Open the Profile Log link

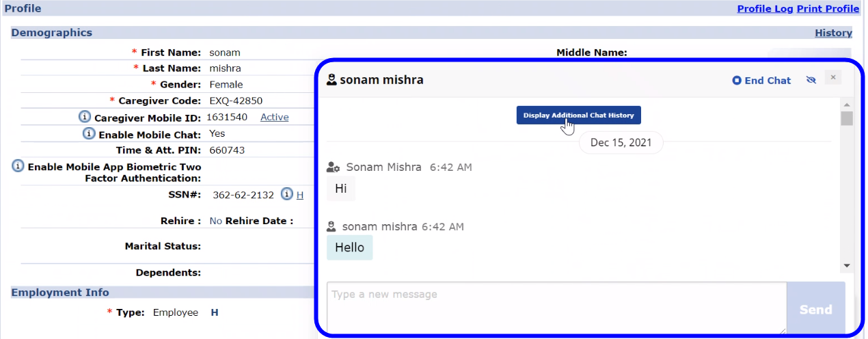coord(765,9)
